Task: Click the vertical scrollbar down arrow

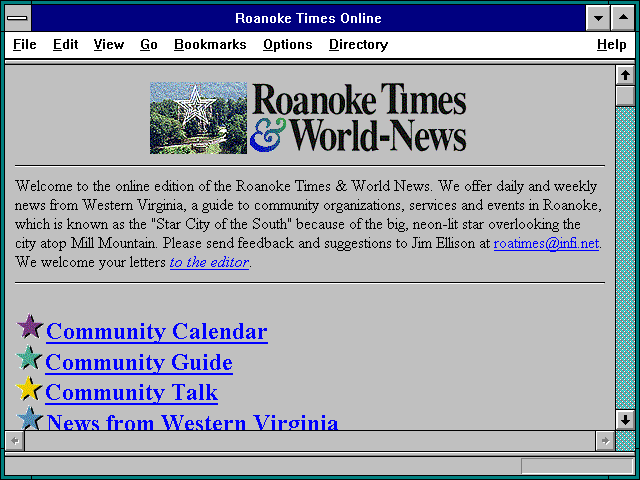Action: [x=625, y=420]
